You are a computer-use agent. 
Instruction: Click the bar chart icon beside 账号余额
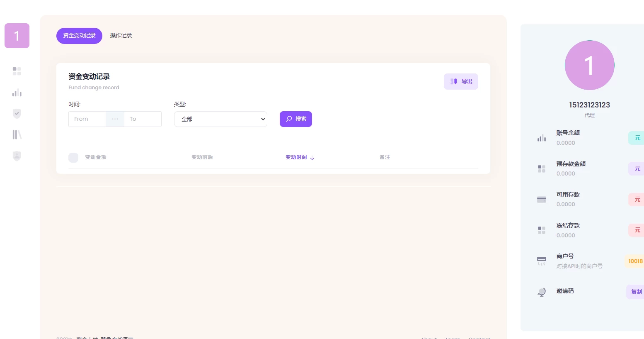[542, 138]
